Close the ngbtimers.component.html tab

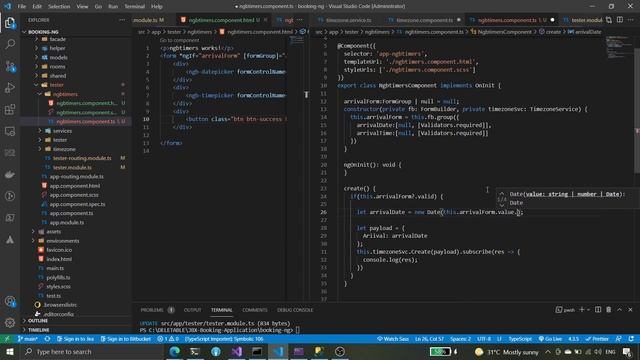coord(266,20)
